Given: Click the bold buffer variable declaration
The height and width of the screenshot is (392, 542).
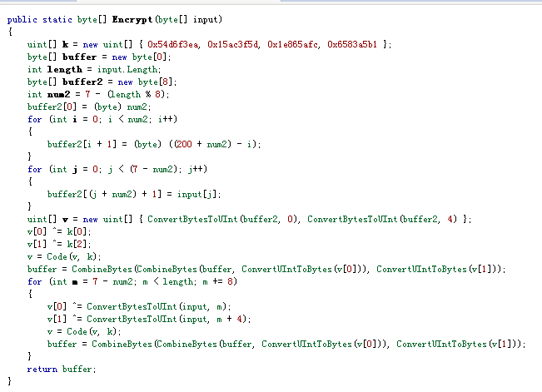Looking at the screenshot, I should 79,57.
